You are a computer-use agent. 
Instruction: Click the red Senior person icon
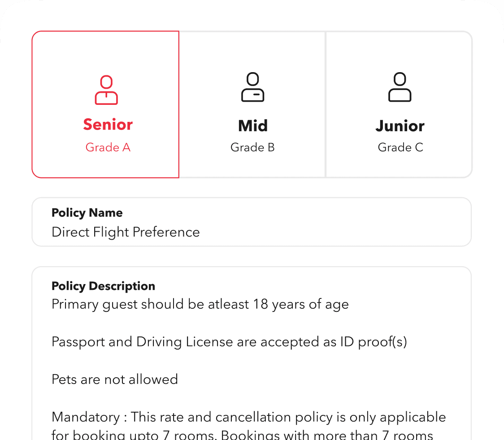coord(106,90)
